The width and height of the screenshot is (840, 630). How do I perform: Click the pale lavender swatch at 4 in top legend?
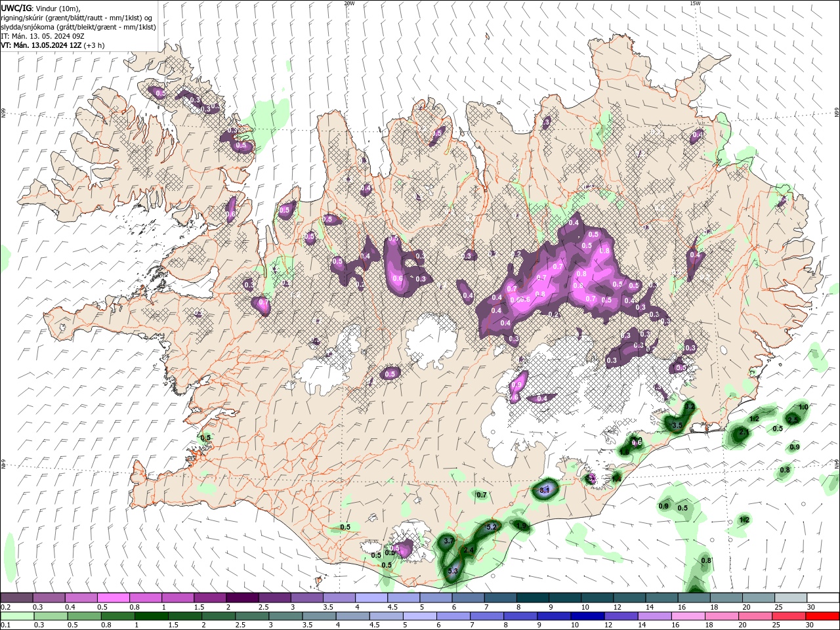click(x=371, y=598)
